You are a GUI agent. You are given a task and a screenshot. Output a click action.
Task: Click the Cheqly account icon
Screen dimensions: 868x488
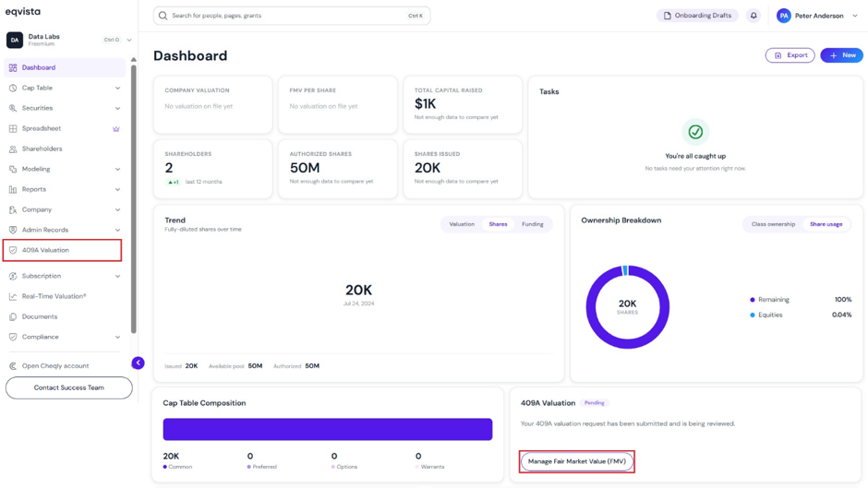pyautogui.click(x=13, y=365)
